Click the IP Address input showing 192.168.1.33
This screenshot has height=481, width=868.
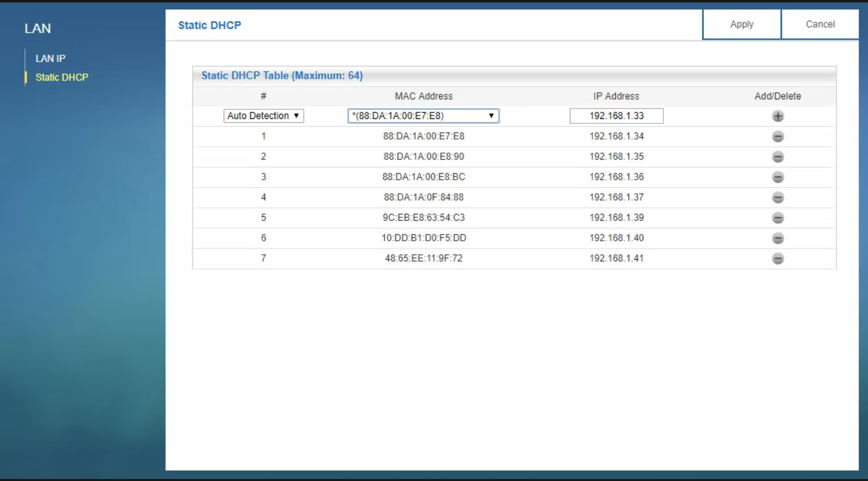(x=616, y=115)
